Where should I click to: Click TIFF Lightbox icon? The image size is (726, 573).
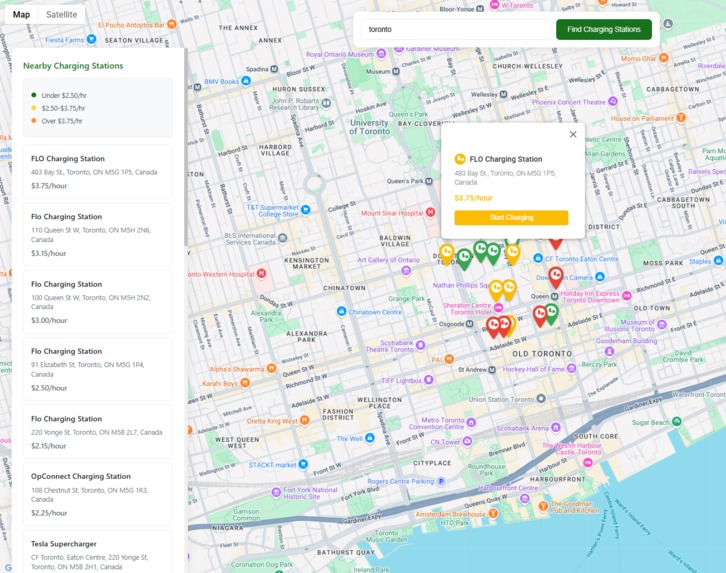[429, 380]
